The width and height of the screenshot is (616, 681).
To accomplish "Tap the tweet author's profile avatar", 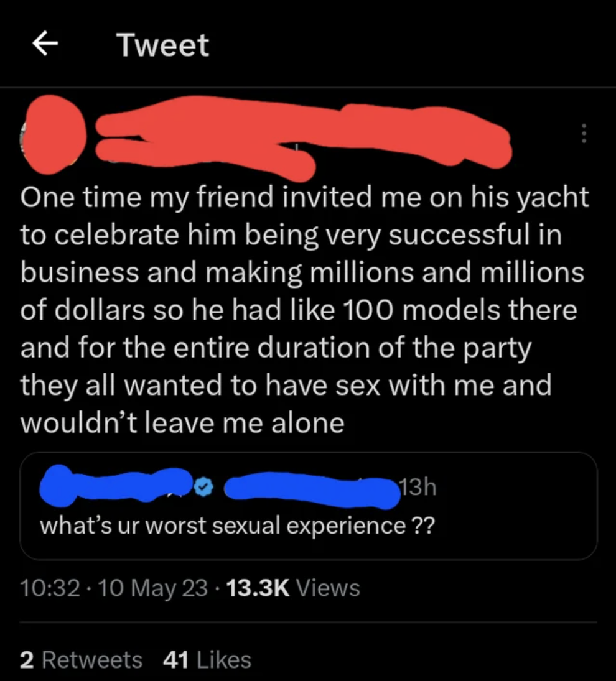I will click(x=53, y=134).
